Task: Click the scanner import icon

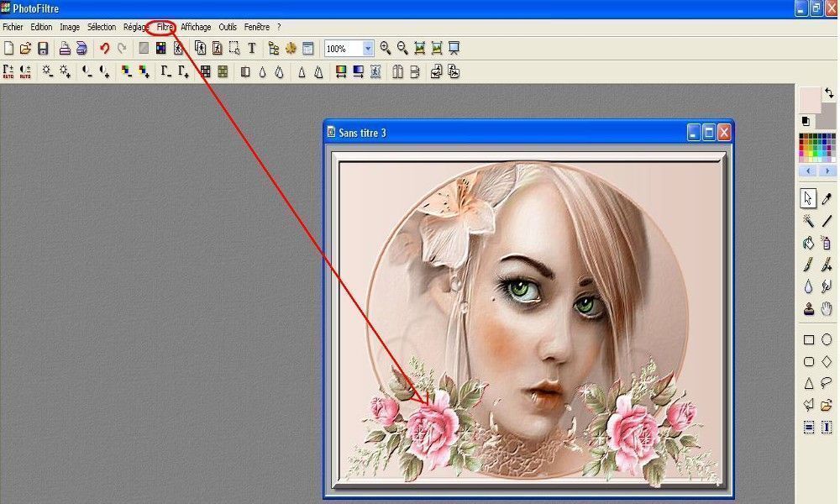Action: coord(81,48)
